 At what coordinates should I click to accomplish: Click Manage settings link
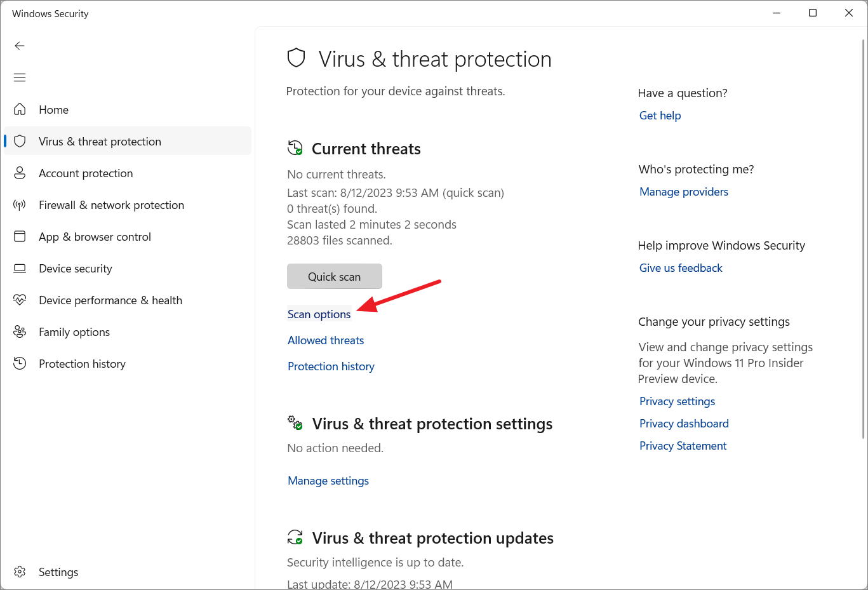pyautogui.click(x=328, y=481)
